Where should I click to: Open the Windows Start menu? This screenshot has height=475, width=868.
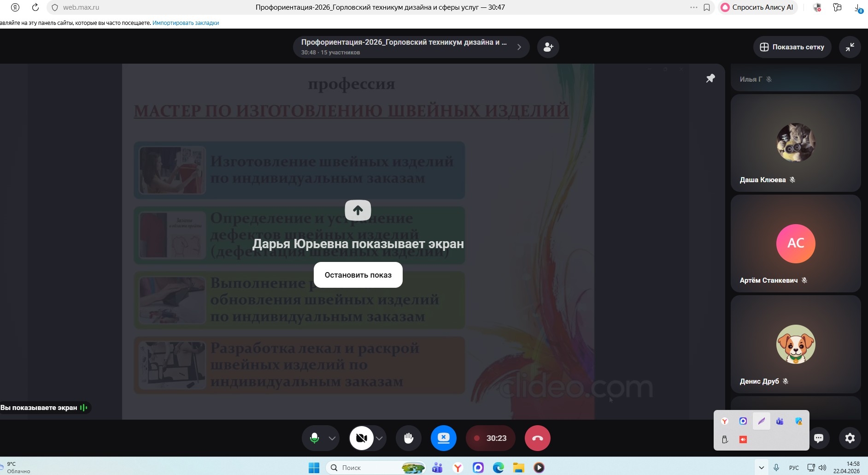coord(314,468)
